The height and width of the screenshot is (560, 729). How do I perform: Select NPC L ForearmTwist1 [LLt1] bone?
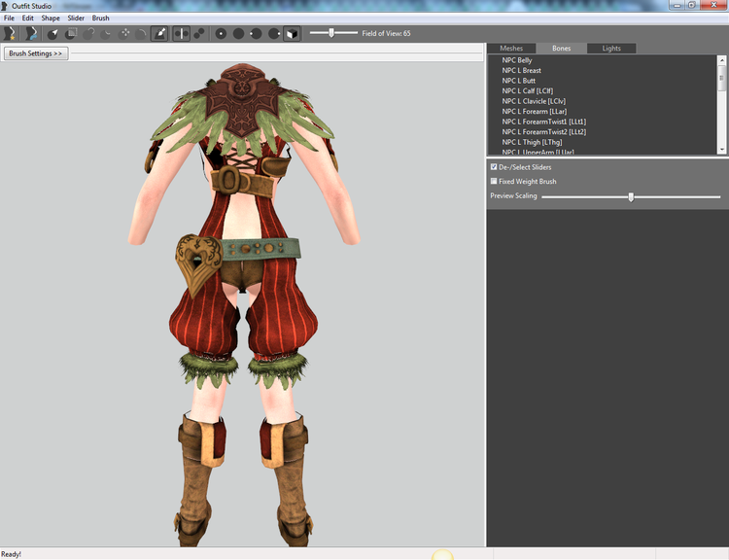point(544,122)
